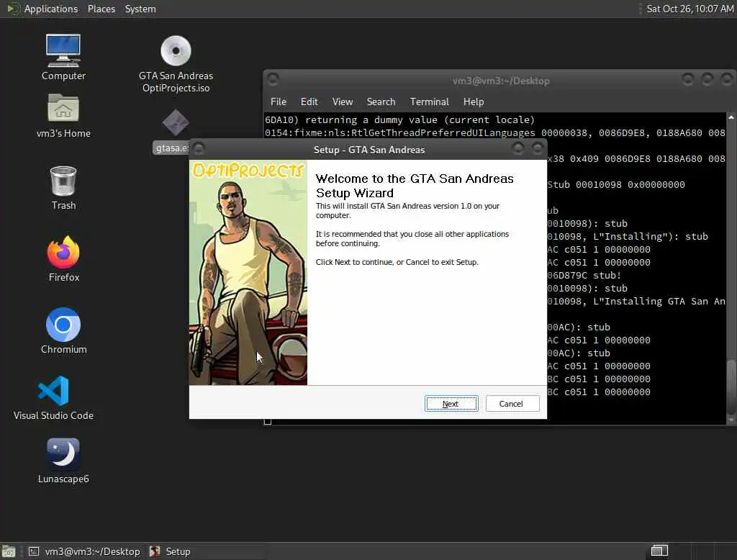Click the 'Setup - GTA San Andreas' title bar

coord(369,150)
